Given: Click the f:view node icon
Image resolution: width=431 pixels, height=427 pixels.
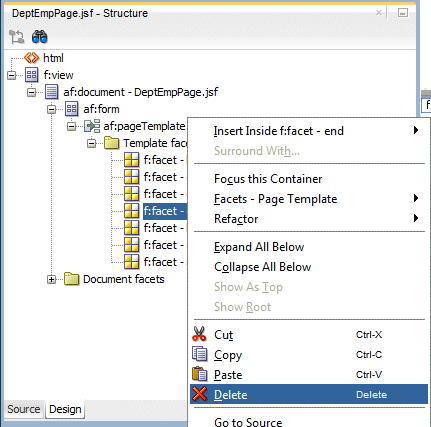Looking at the screenshot, I should [32, 75].
